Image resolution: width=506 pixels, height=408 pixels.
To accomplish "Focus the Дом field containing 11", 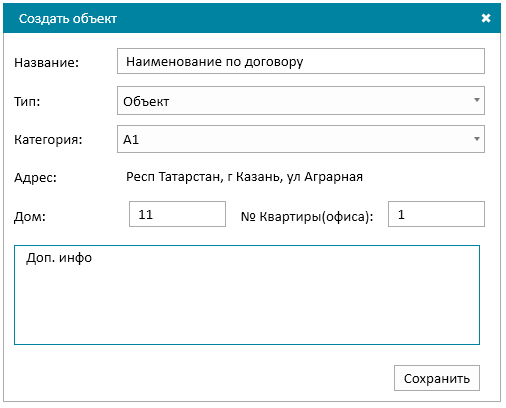I will click(x=177, y=214).
